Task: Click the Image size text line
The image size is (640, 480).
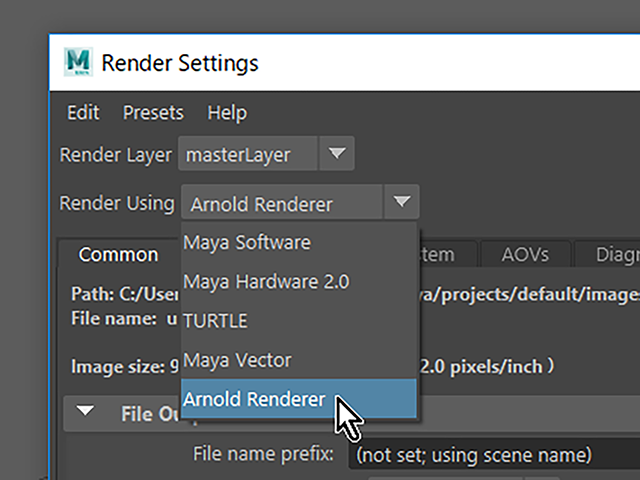Action: coord(313,367)
